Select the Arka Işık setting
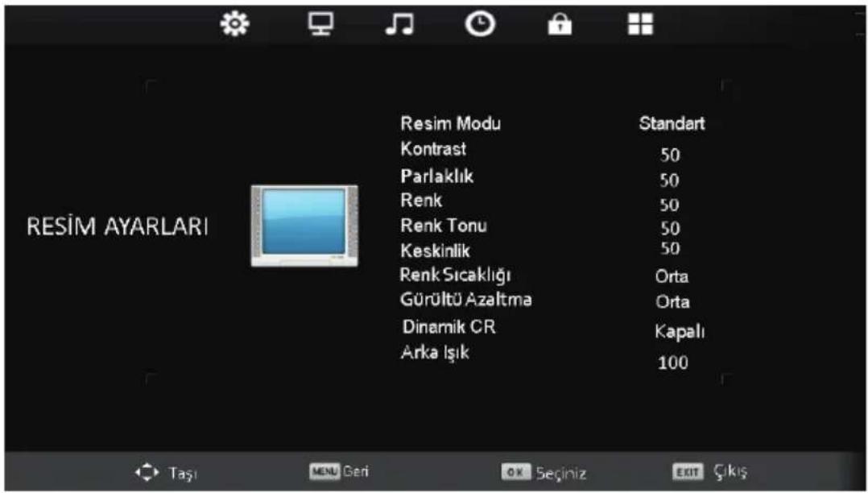This screenshot has width=868, height=493. click(x=435, y=352)
